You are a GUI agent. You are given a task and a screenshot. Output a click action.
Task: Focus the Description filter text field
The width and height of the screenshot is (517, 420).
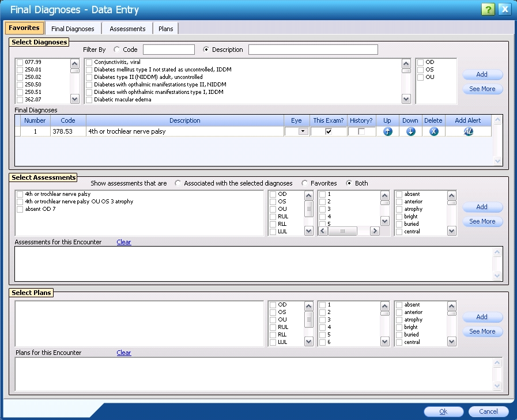click(x=313, y=50)
